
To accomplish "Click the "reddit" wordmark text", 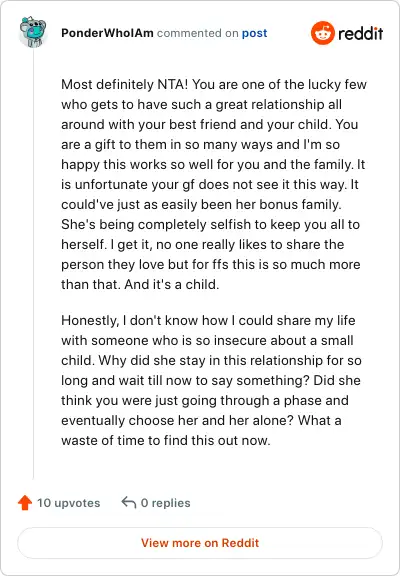I will [x=360, y=33].
